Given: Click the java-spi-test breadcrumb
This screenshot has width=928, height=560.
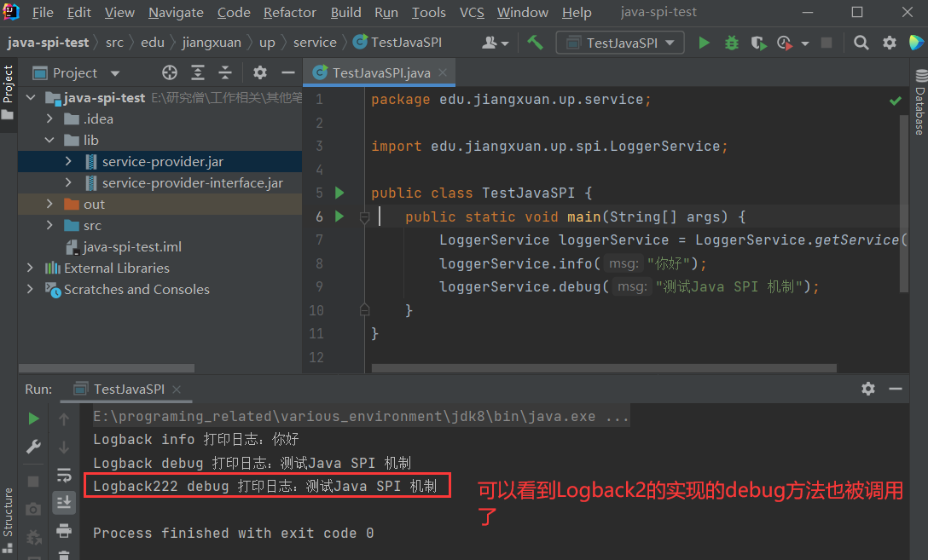Looking at the screenshot, I should (48, 43).
